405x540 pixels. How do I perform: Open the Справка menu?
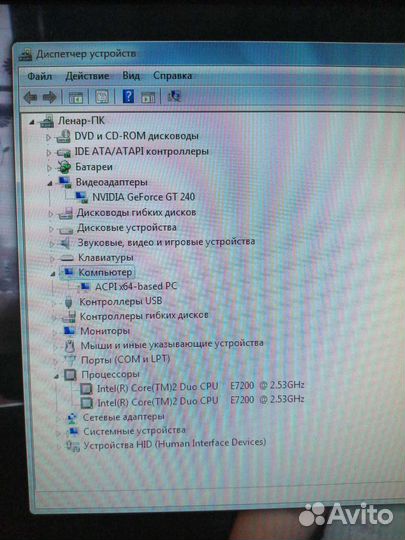pos(173,75)
